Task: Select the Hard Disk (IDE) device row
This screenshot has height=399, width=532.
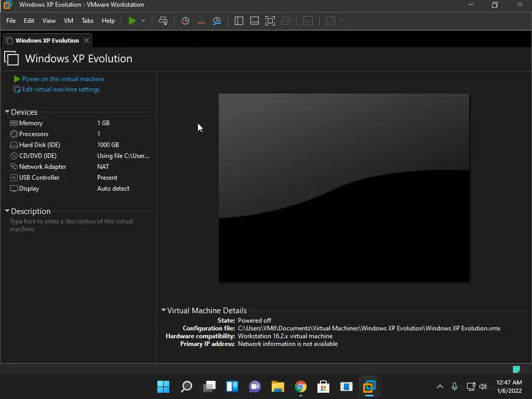Action: coord(79,144)
